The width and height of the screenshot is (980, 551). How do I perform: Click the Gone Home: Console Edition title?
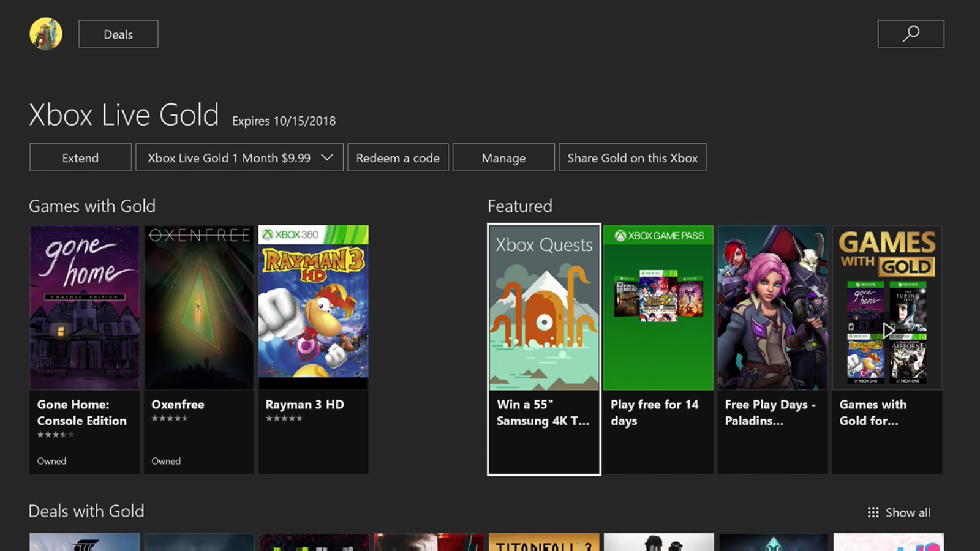click(82, 413)
